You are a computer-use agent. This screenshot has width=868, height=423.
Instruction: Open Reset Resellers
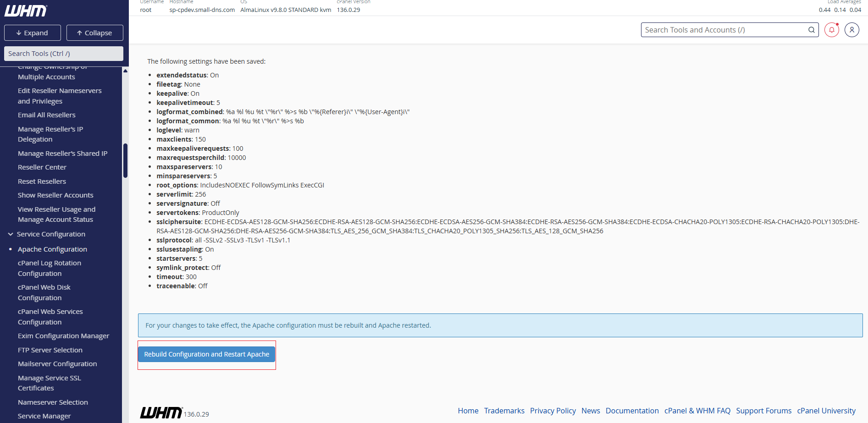42,181
